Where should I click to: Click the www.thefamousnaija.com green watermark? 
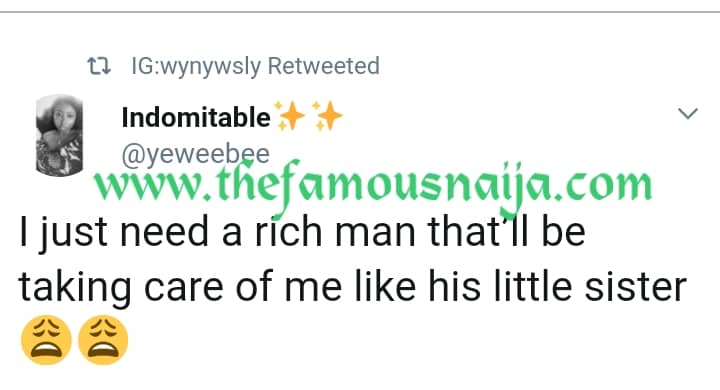coord(373,186)
